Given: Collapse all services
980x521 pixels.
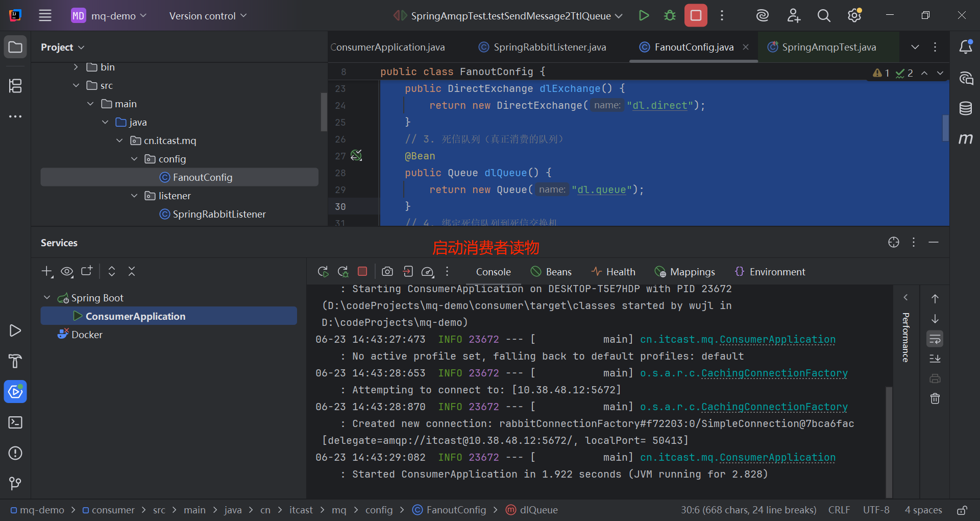Looking at the screenshot, I should point(132,271).
